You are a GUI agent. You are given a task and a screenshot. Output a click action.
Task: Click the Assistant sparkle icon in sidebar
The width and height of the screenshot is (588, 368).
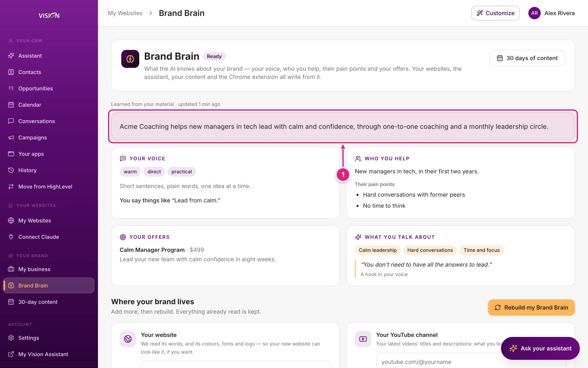11,56
